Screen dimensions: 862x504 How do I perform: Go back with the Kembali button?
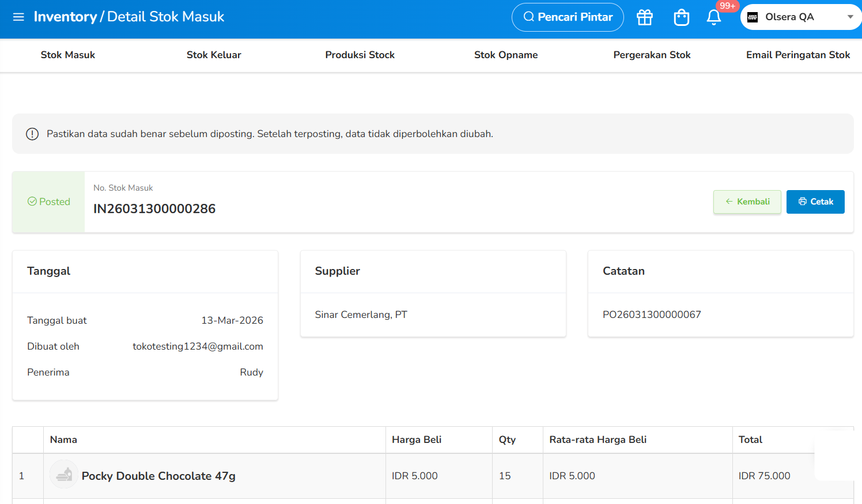coord(747,202)
